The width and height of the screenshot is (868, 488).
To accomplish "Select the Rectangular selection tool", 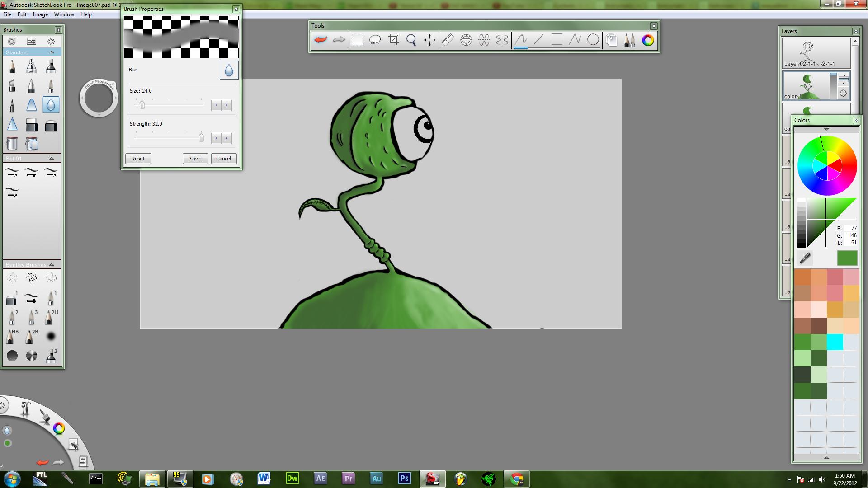I will coord(357,40).
